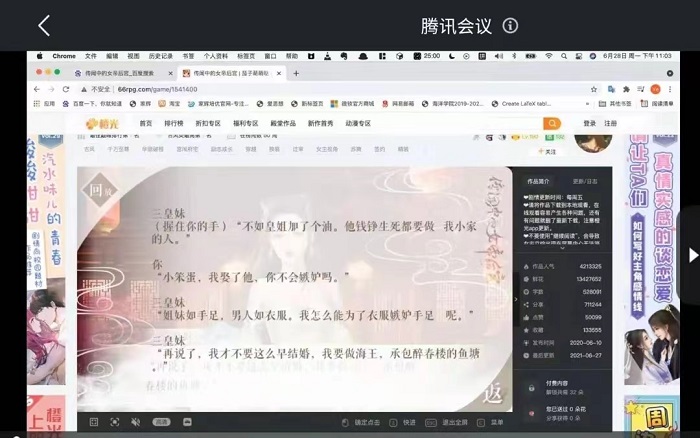Open 福利专区 in site navigation
700x438 pixels.
coord(246,124)
